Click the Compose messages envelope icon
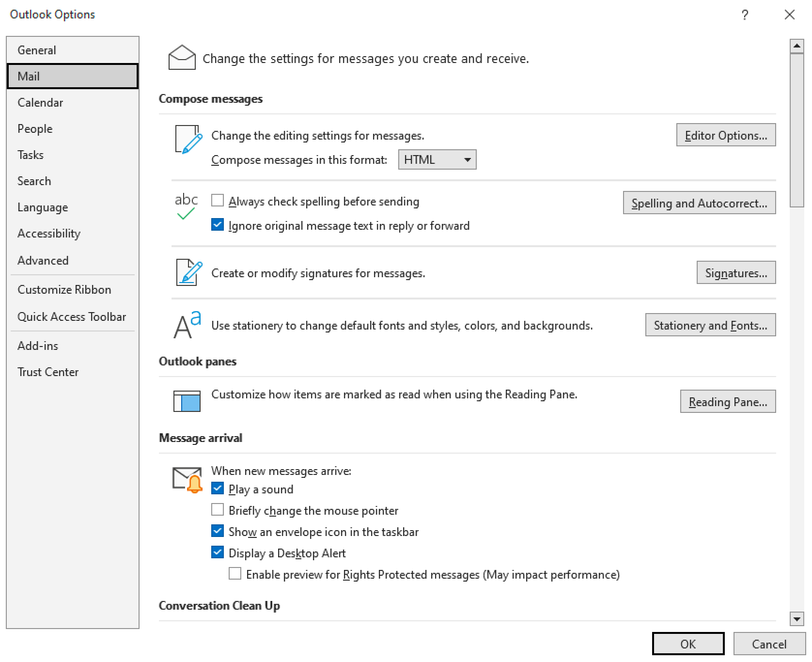 pos(182,58)
